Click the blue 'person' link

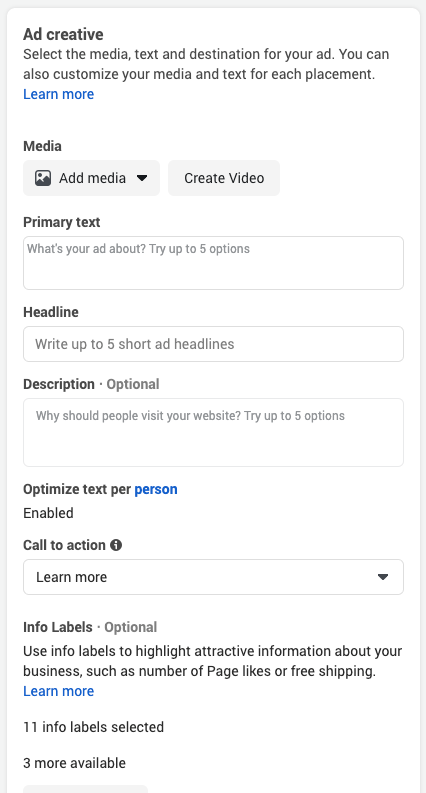156,490
